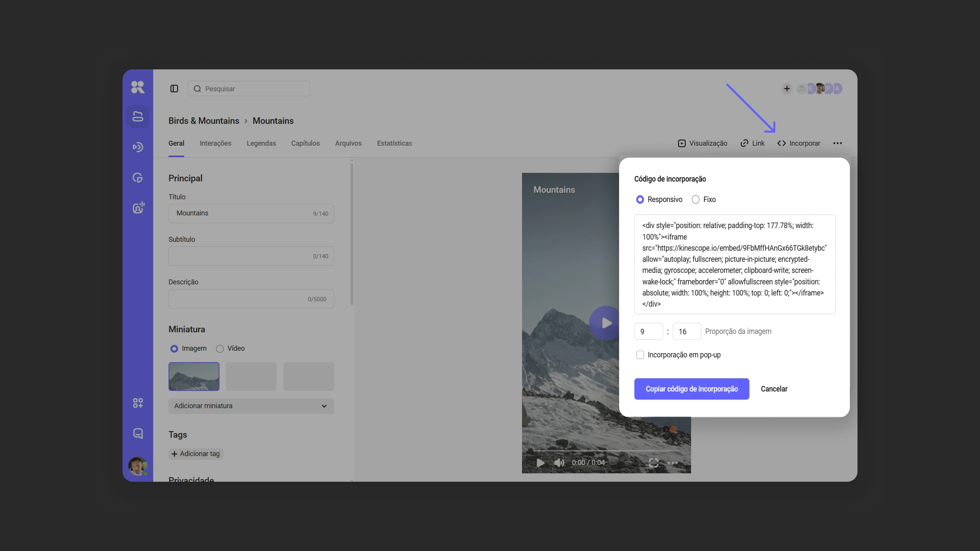Select the Vídeo thumbnail radio
Viewport: 980px width, 551px height.
click(219, 349)
